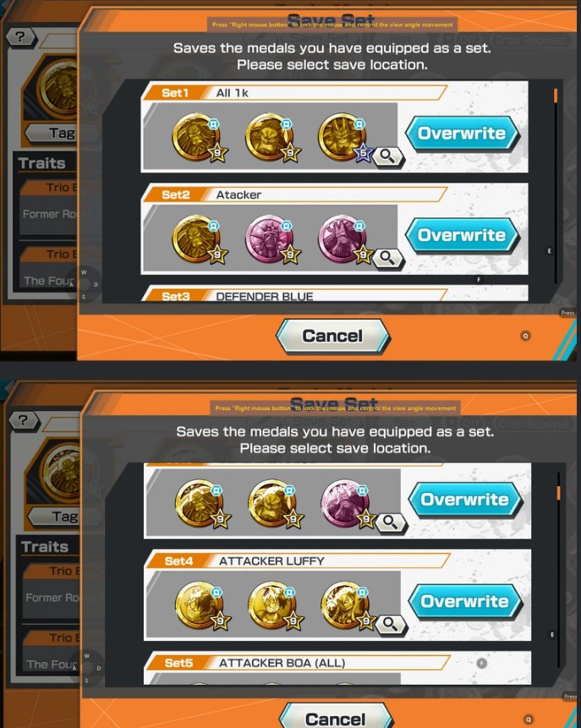Click the magnifier icon in Set1 All 1k
This screenshot has width=581, height=728.
pyautogui.click(x=388, y=157)
